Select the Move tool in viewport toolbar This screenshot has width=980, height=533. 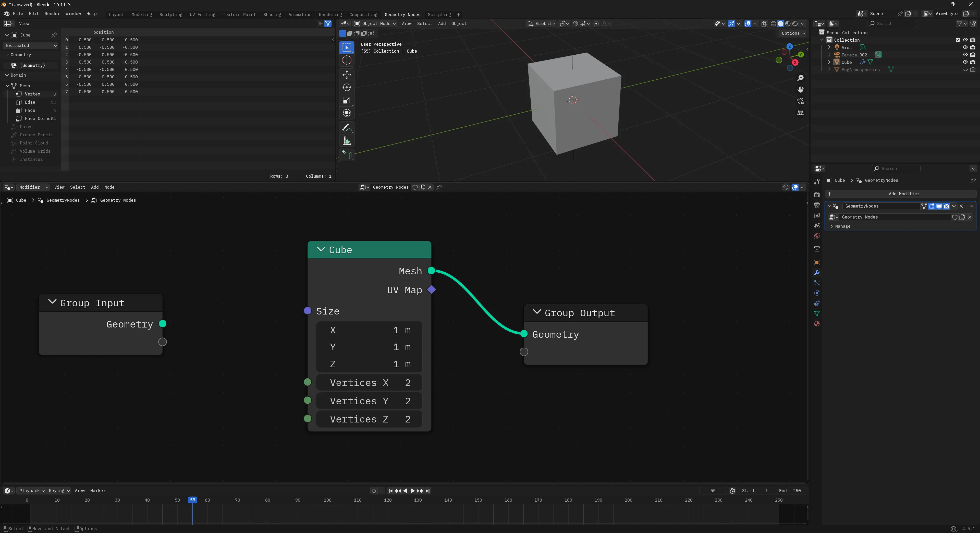point(347,75)
